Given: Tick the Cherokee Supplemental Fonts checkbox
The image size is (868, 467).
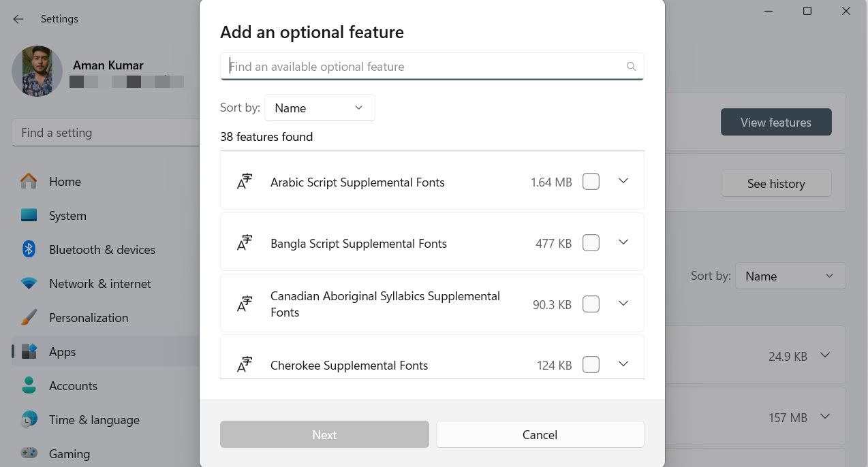Looking at the screenshot, I should coord(591,364).
